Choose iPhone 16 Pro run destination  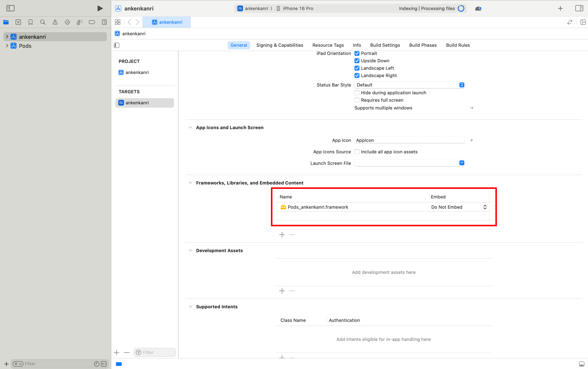click(x=295, y=8)
